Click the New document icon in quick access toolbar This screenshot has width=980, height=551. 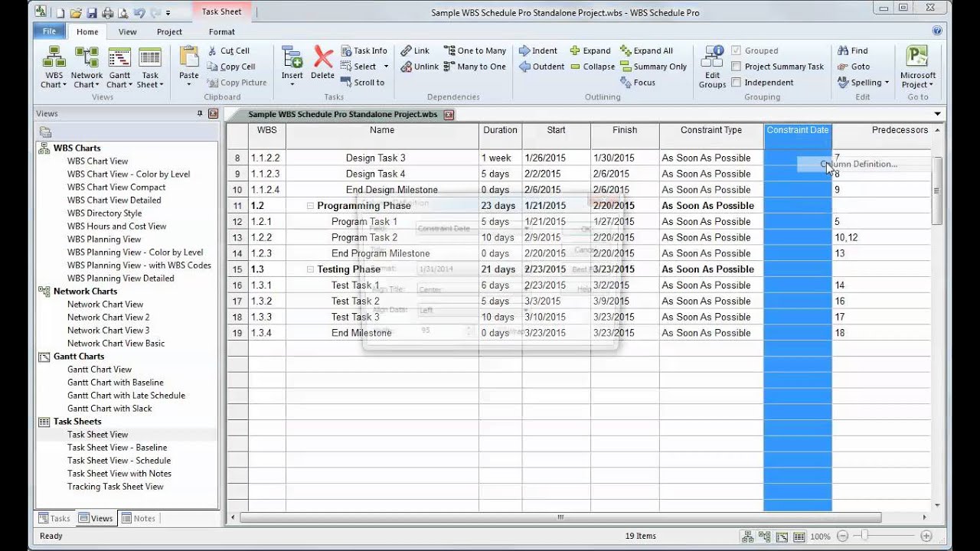click(x=61, y=13)
